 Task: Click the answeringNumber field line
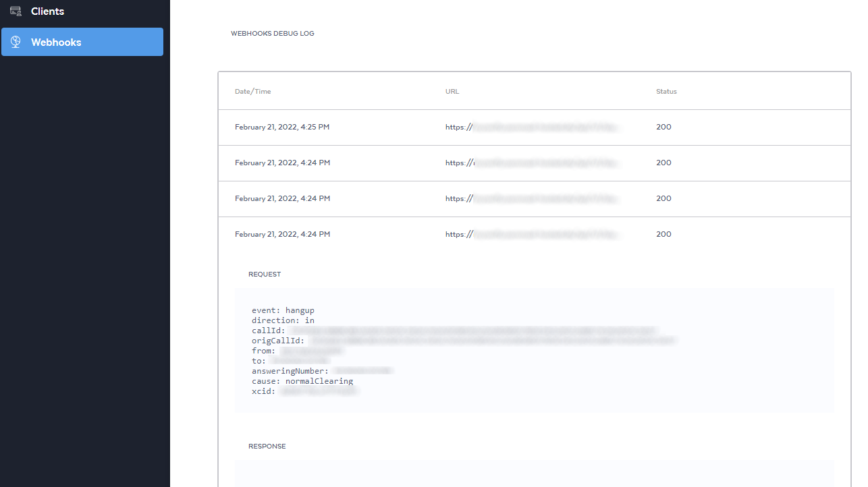pyautogui.click(x=322, y=371)
